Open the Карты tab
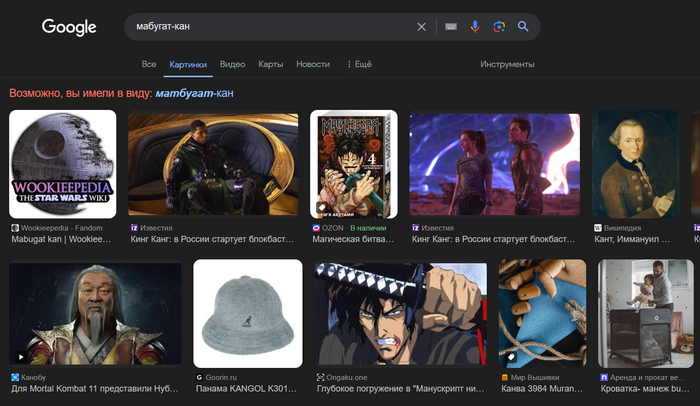This screenshot has width=700, height=406. coord(270,64)
